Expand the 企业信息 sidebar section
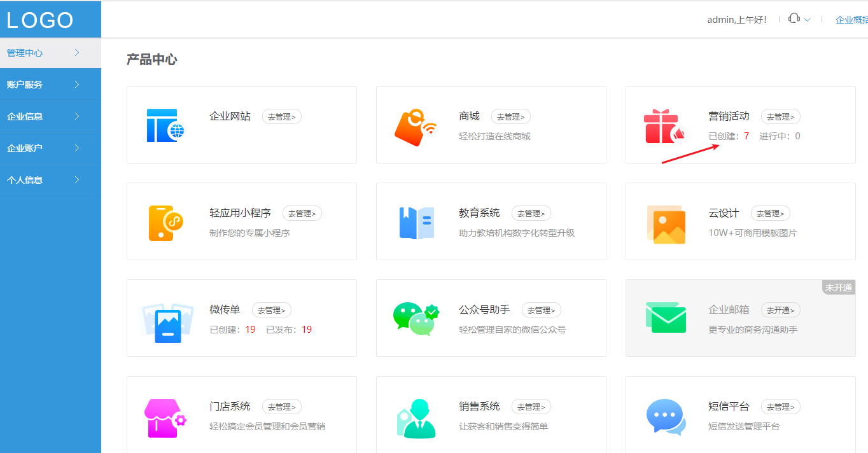The width and height of the screenshot is (868, 453). tap(38, 116)
